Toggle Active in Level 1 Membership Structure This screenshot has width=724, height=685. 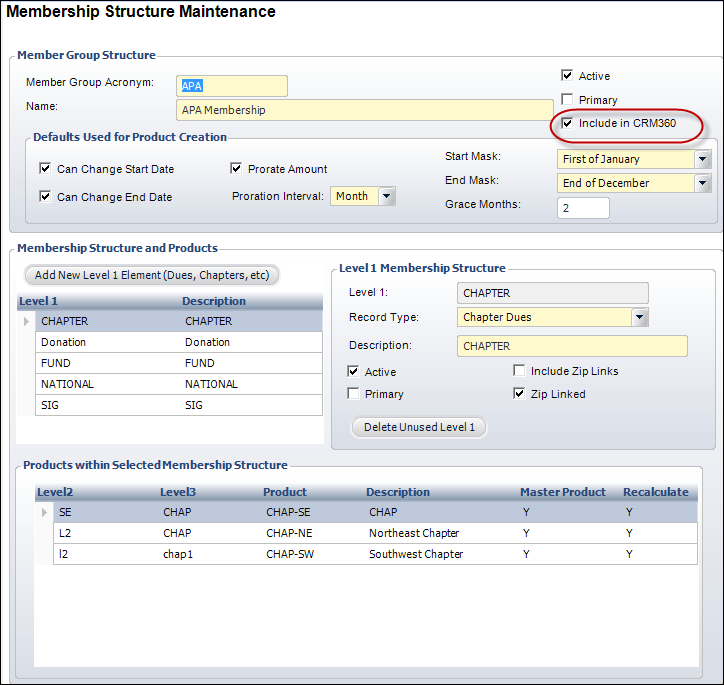pyautogui.click(x=353, y=371)
